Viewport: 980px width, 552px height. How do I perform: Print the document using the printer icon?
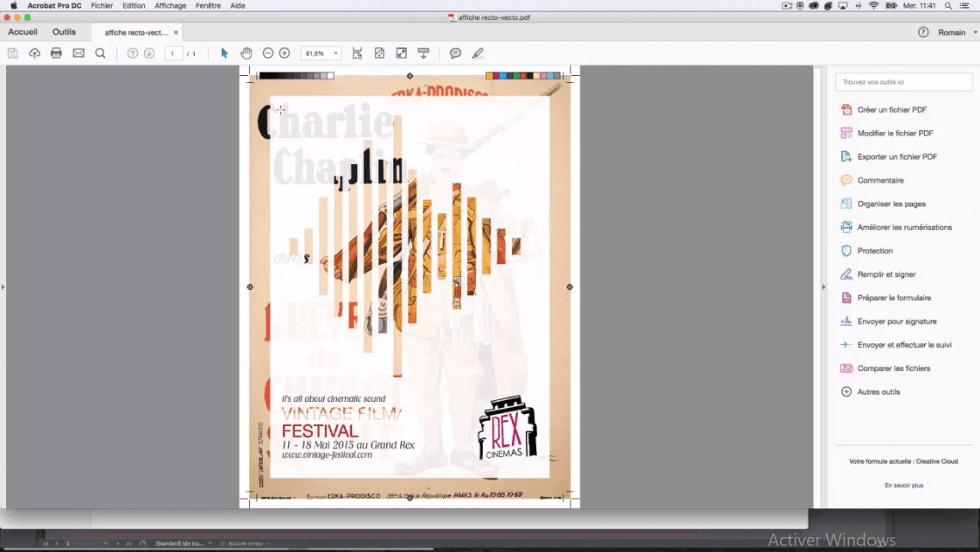point(55,52)
